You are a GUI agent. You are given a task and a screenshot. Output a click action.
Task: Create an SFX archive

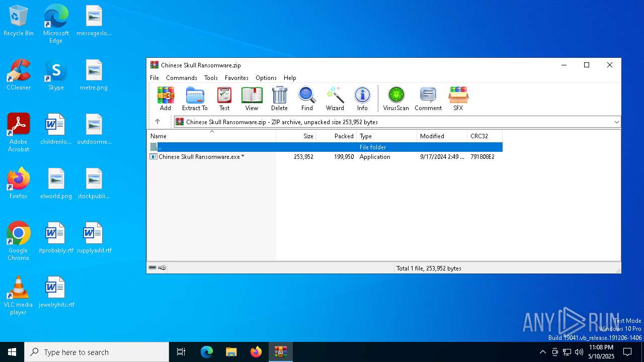458,99
